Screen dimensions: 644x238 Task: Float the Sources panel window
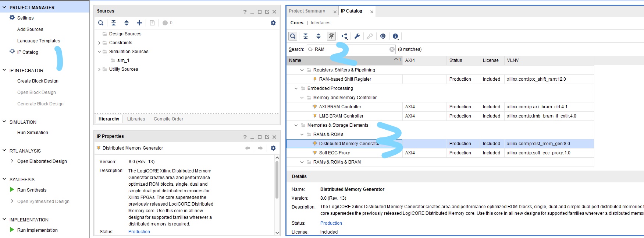coord(267,12)
